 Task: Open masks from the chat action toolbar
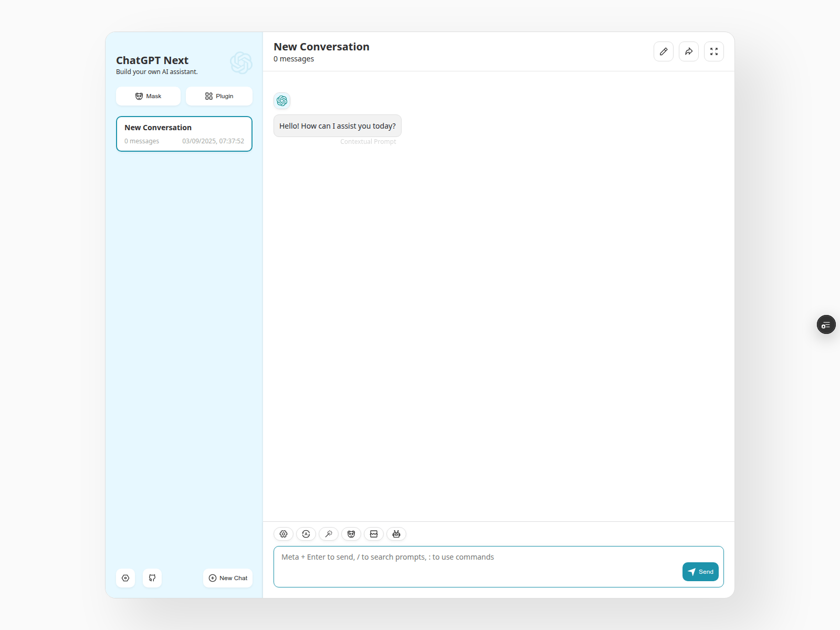pos(351,534)
